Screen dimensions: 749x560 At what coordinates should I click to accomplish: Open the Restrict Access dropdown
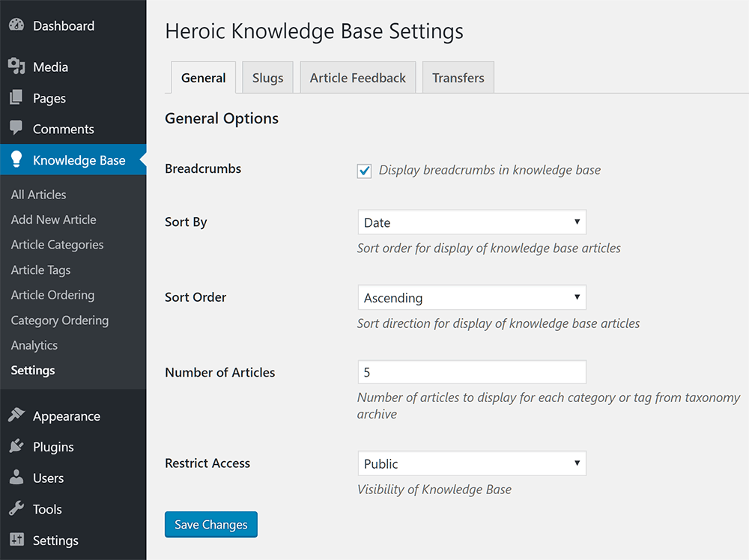471,464
